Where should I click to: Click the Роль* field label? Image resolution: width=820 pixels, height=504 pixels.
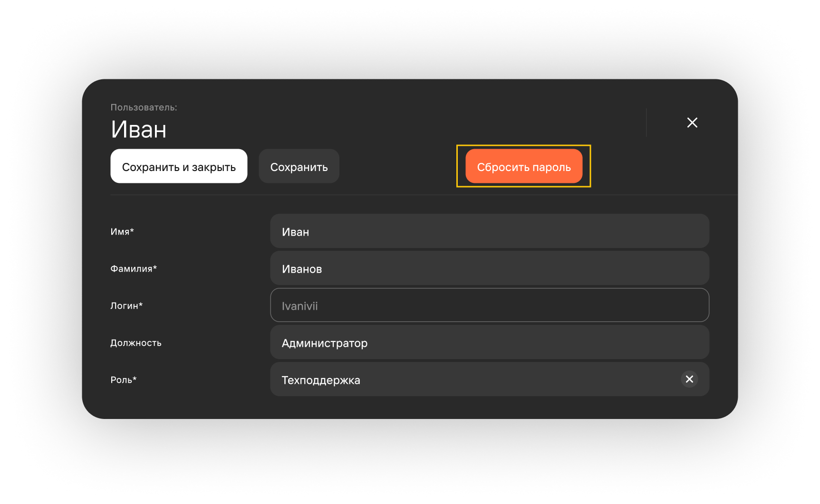coord(124,380)
